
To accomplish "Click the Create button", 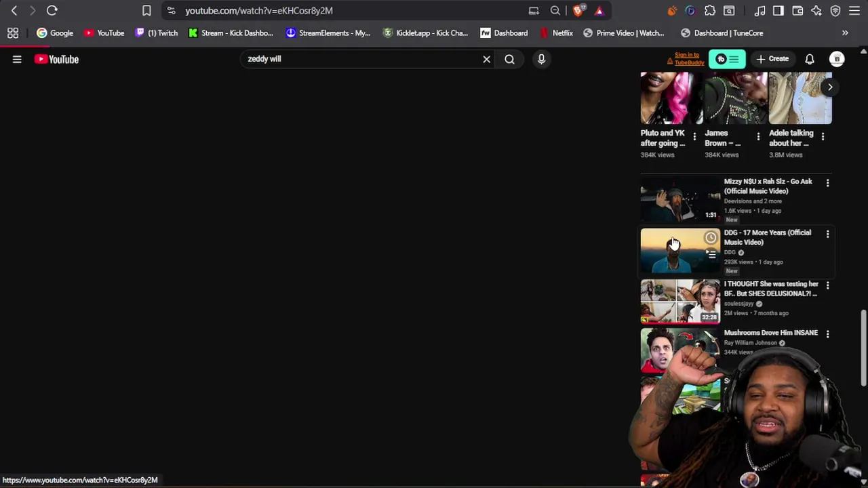I will (772, 59).
